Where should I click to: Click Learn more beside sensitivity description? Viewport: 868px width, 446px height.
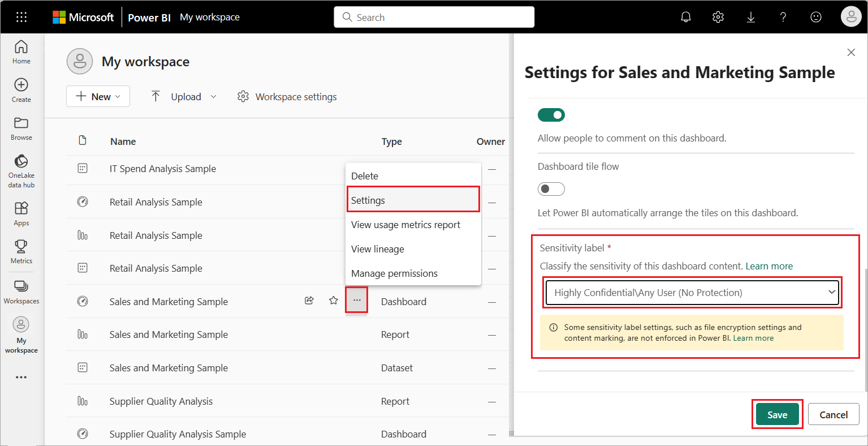pos(769,266)
